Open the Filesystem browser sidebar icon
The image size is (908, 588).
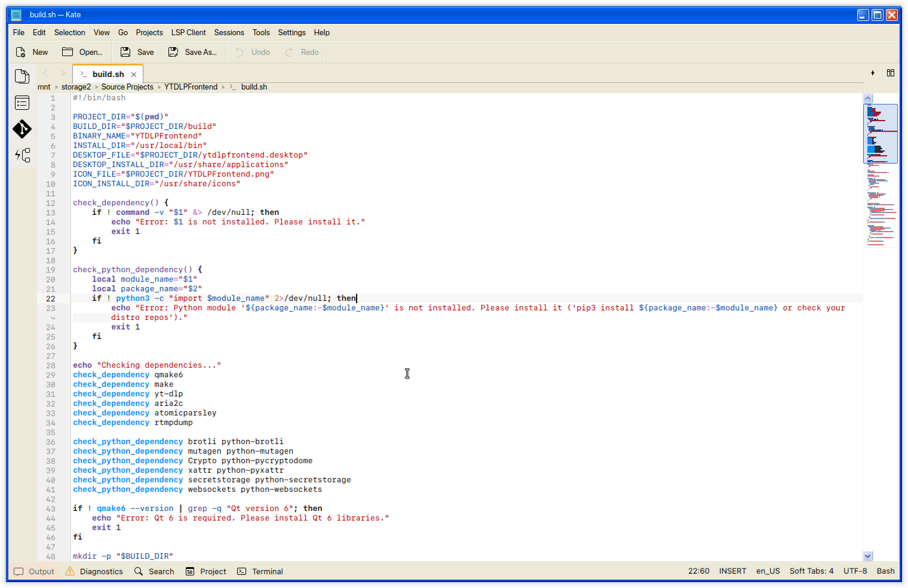click(22, 103)
